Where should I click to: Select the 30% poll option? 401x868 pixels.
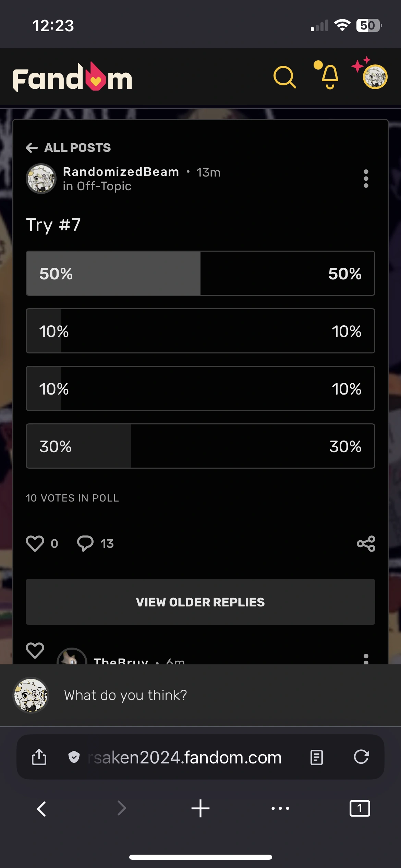(200, 446)
